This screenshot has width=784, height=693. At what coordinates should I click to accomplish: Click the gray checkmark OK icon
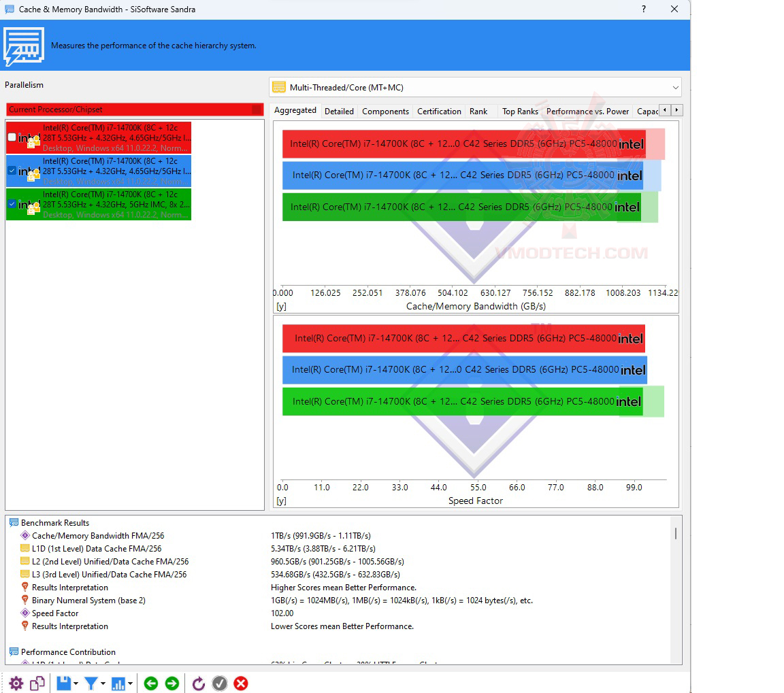tap(220, 683)
